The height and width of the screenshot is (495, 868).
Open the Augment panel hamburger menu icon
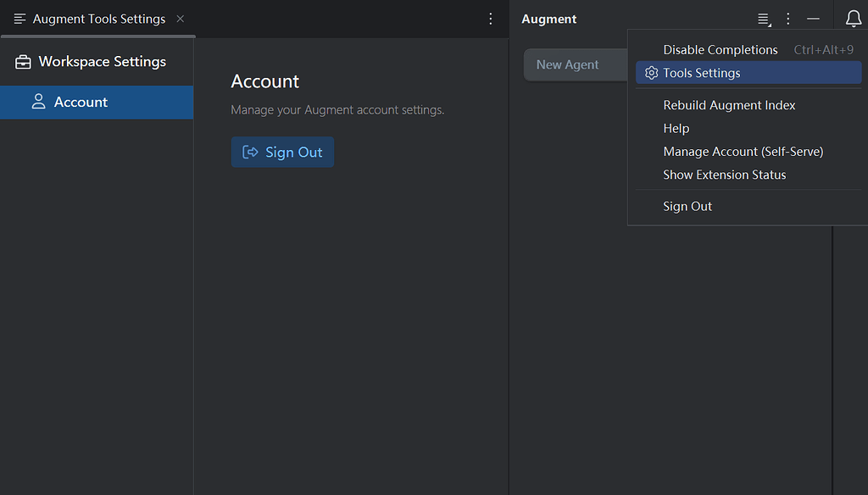click(764, 19)
